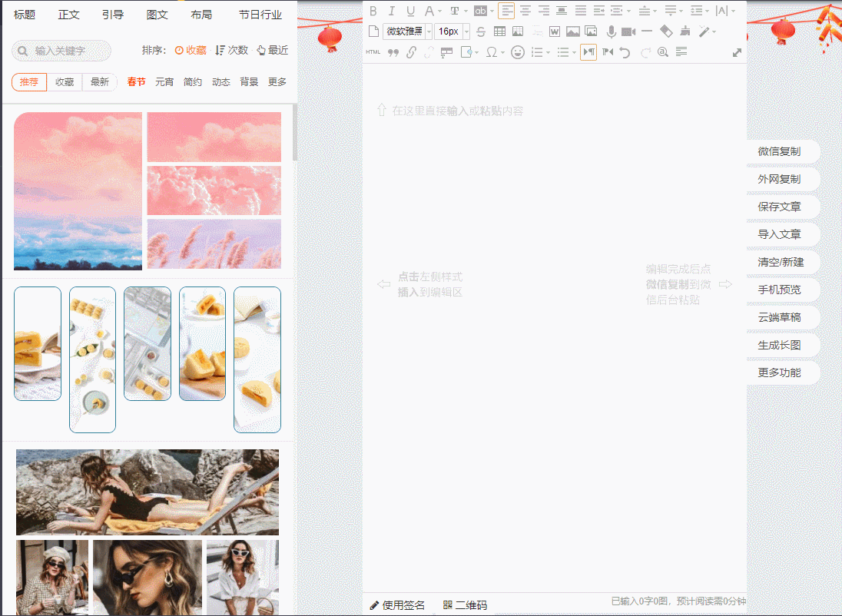Open the emoji smiley picker
This screenshot has height=616, width=842.
tap(518, 52)
